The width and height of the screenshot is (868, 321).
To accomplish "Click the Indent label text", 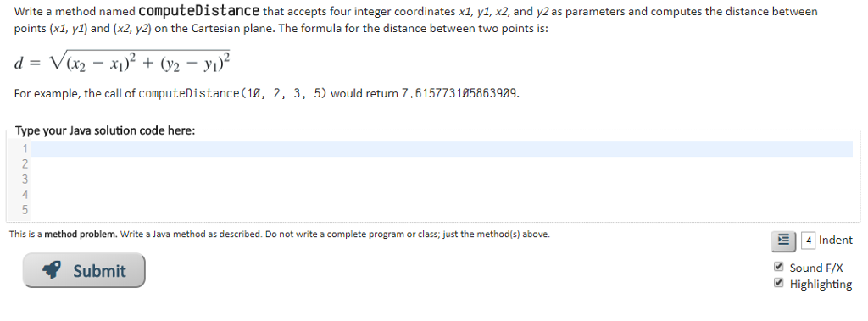I will (835, 241).
